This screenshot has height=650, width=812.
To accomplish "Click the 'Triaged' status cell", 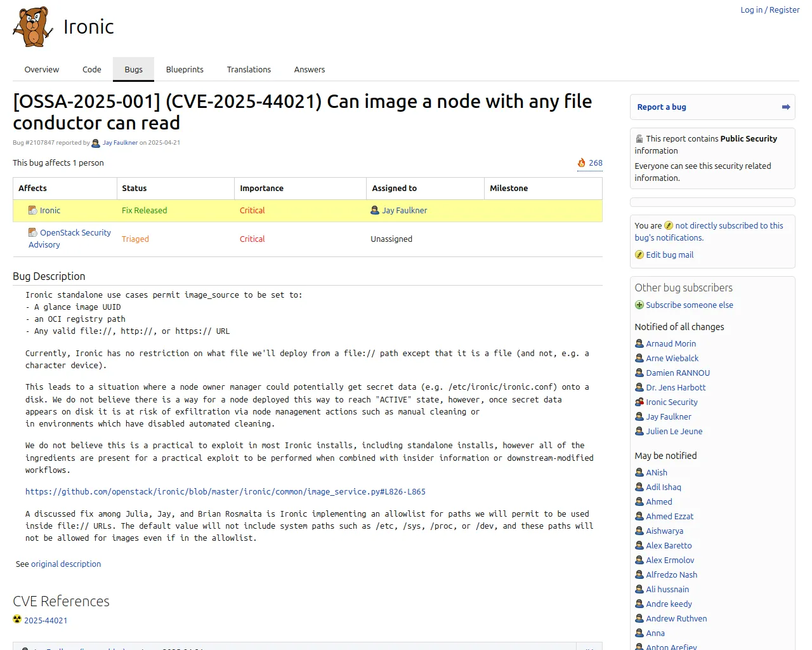I will click(x=135, y=239).
